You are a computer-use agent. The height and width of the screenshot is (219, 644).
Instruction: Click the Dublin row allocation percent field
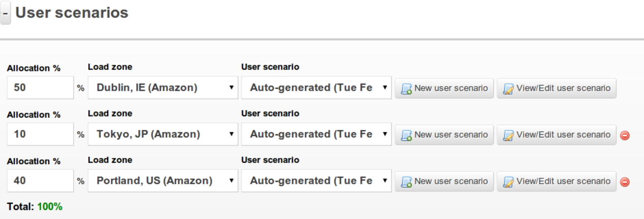41,88
